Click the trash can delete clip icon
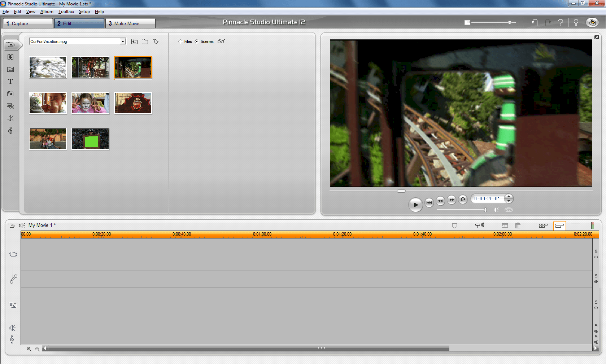 coord(518,225)
